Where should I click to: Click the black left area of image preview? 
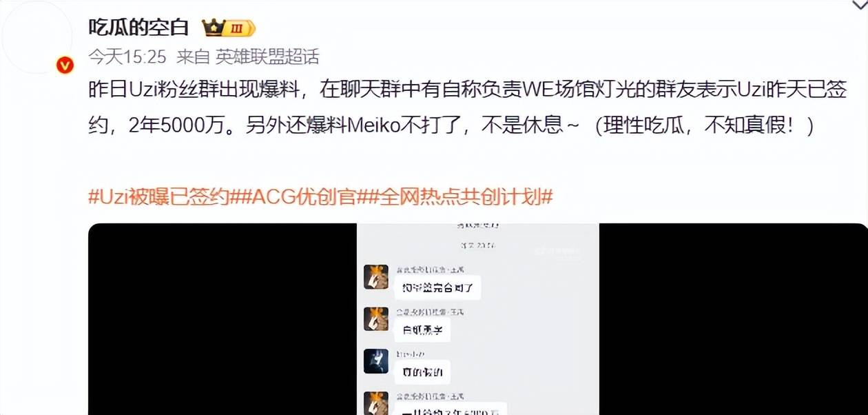[223, 319]
